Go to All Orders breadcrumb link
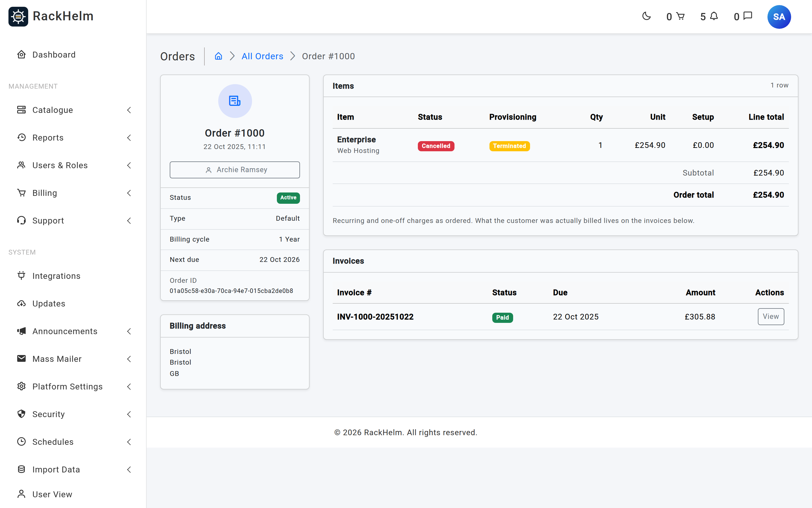The width and height of the screenshot is (812, 508). point(262,56)
